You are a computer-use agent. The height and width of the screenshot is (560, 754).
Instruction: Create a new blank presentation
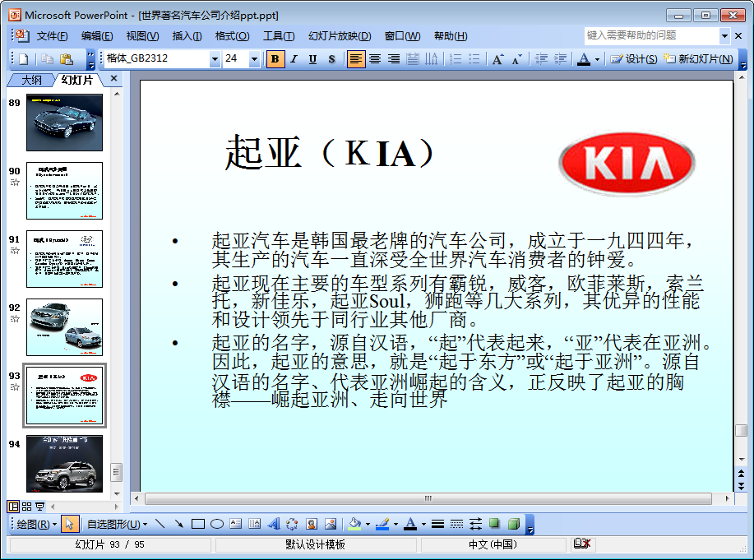tap(24, 58)
